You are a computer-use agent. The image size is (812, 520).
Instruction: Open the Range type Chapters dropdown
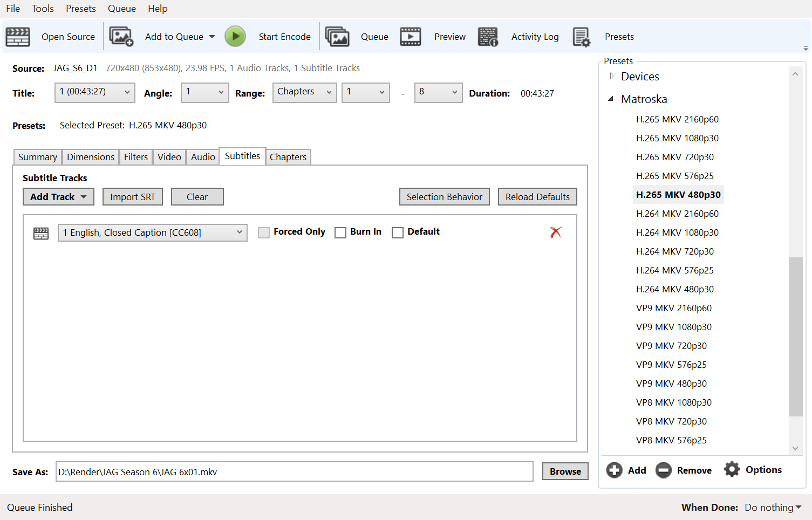[x=305, y=92]
